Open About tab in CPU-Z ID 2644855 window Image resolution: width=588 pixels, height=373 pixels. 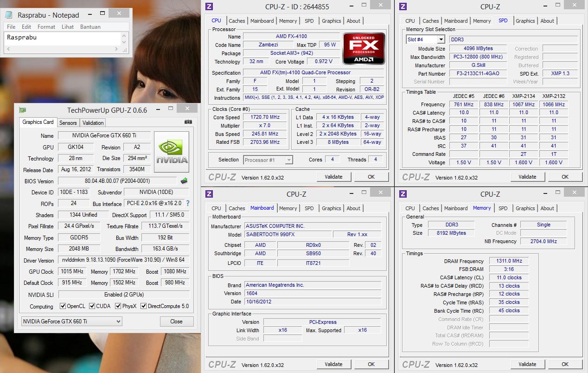pos(353,21)
